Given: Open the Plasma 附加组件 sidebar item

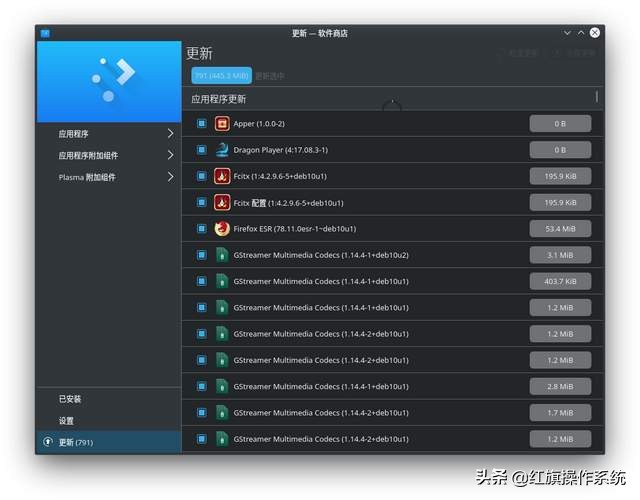Looking at the screenshot, I should pyautogui.click(x=109, y=177).
